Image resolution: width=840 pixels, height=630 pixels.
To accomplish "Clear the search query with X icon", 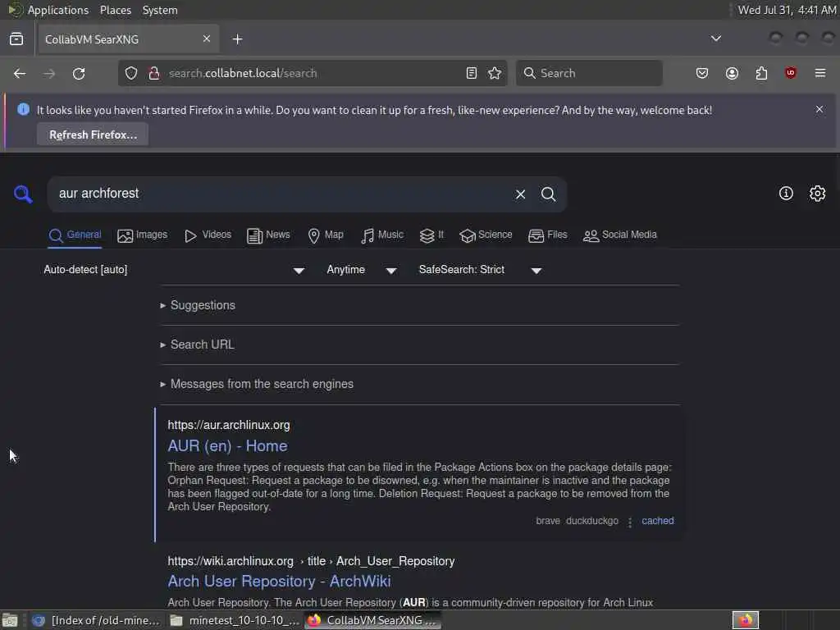I will click(520, 194).
